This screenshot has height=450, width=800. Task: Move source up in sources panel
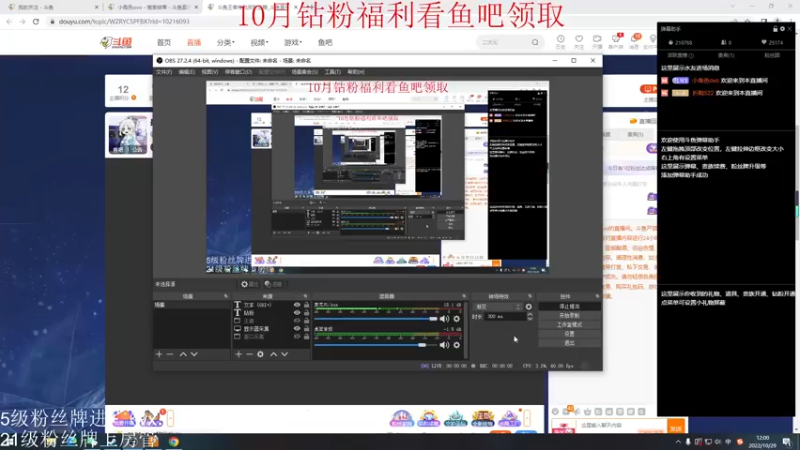pos(273,354)
